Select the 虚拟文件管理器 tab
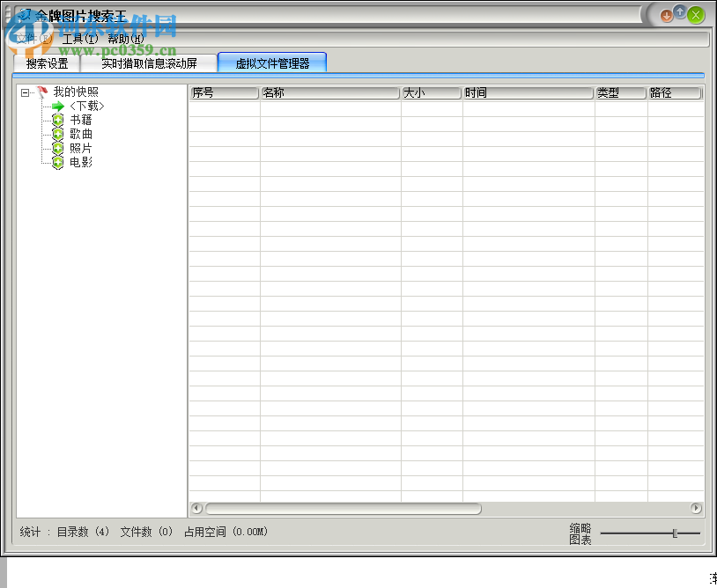Image resolution: width=717 pixels, height=588 pixels. 274,62
